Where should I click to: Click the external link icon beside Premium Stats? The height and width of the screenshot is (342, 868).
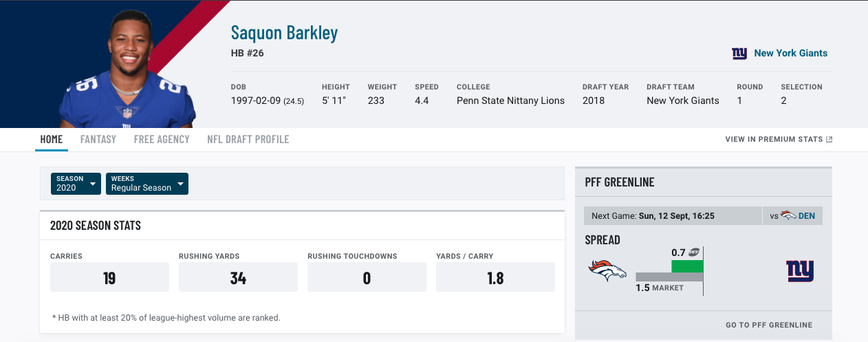(829, 140)
